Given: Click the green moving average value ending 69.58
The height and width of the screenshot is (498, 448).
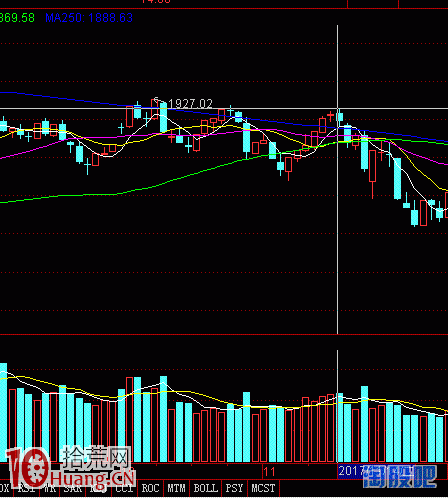Looking at the screenshot, I should (17, 18).
